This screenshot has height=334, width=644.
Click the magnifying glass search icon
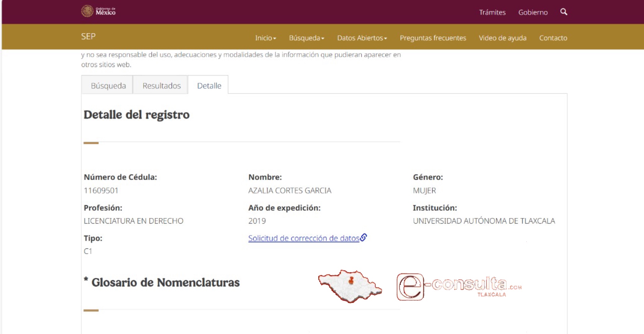[x=563, y=12]
